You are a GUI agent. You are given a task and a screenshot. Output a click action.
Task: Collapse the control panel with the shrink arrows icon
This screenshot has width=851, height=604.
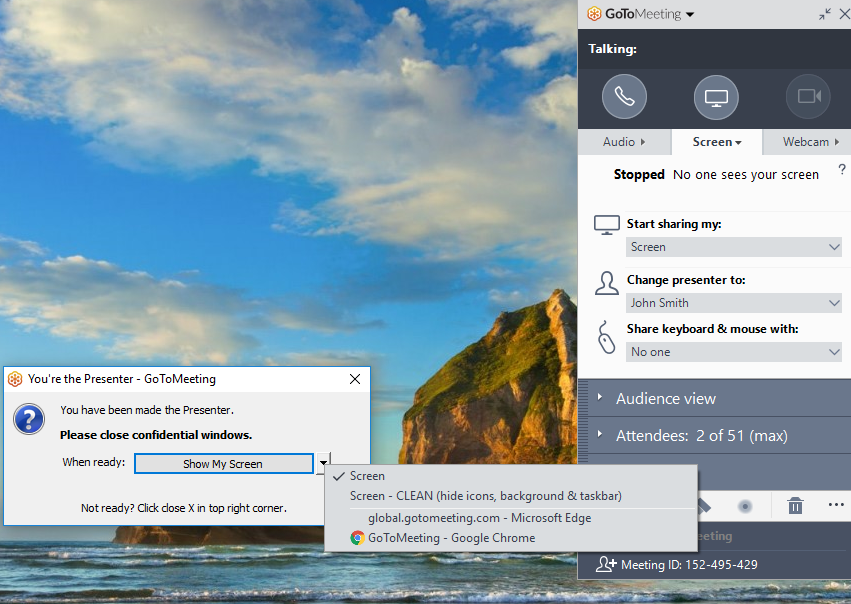(x=825, y=14)
